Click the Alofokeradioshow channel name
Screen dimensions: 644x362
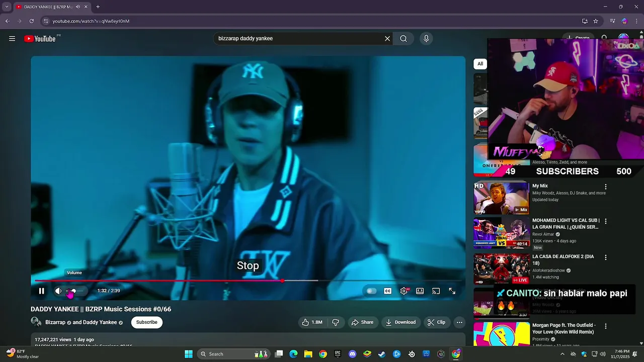coord(548,270)
